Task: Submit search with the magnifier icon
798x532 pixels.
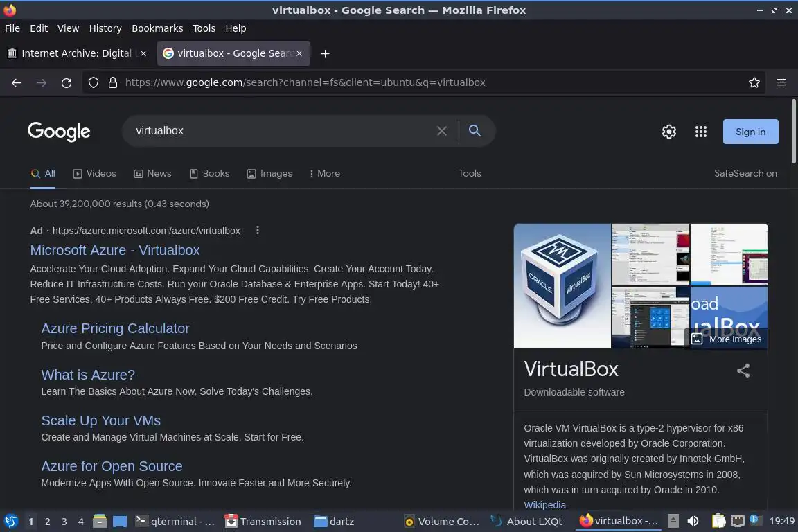Action: (x=475, y=131)
